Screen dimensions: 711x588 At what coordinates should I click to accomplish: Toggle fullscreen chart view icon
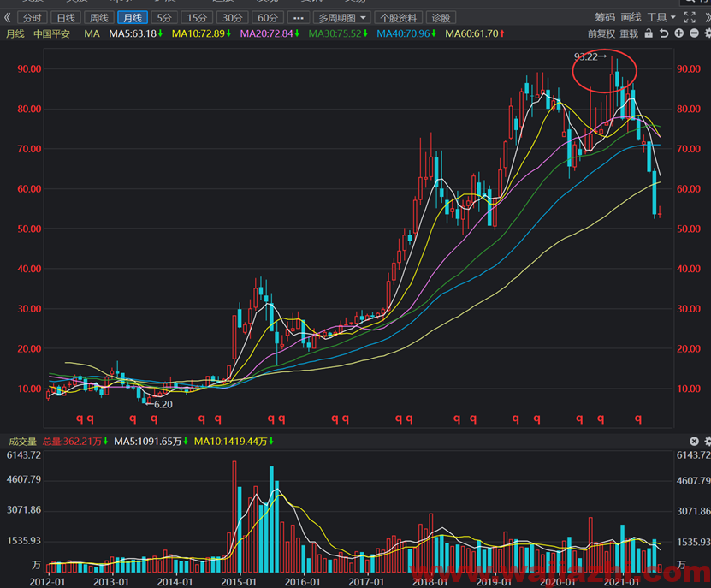tap(690, 17)
